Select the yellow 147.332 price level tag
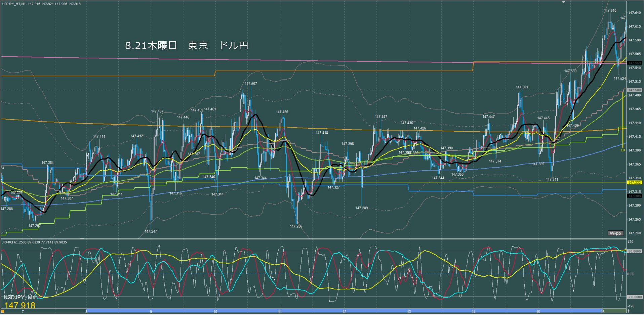 click(x=634, y=182)
